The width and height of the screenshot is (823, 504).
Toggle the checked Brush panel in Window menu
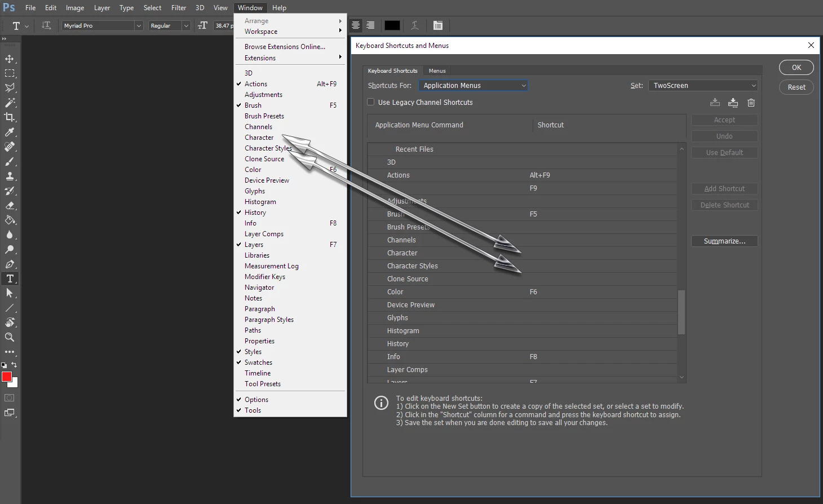290,105
